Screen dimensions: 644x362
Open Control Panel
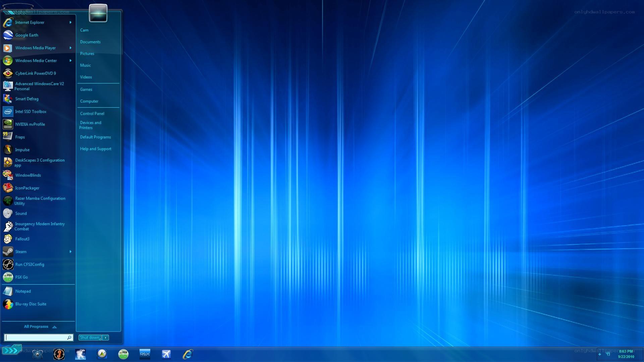tap(92, 114)
